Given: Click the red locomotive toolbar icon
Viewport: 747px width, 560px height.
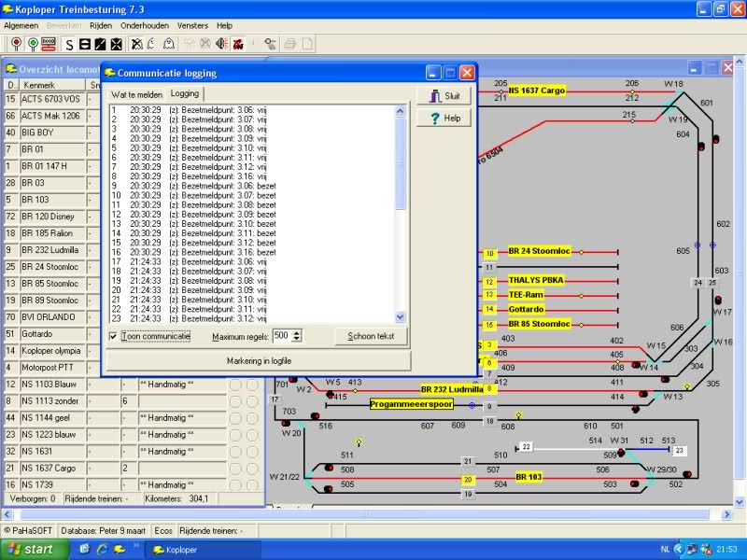Looking at the screenshot, I should point(238,44).
